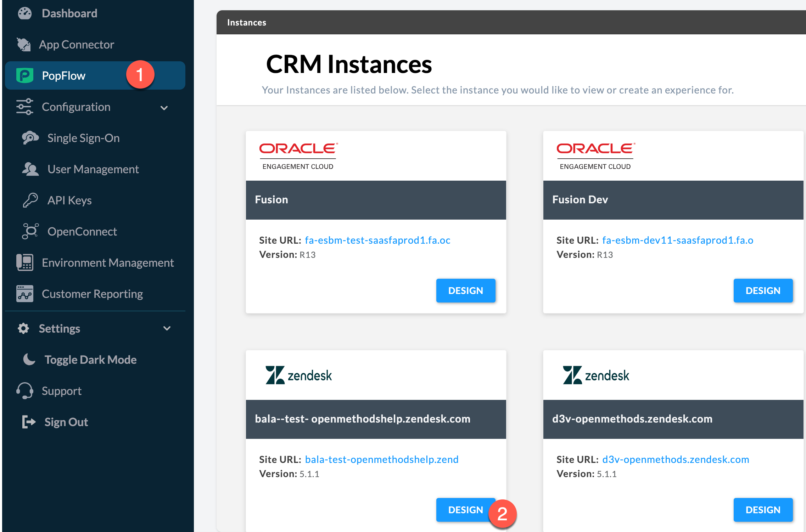Open the API Keys page
The height and width of the screenshot is (532, 806).
pyautogui.click(x=69, y=200)
